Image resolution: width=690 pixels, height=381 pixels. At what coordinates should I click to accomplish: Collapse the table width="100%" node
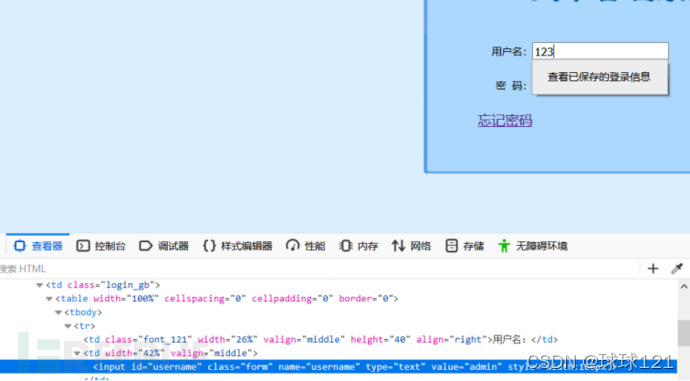[49, 299]
